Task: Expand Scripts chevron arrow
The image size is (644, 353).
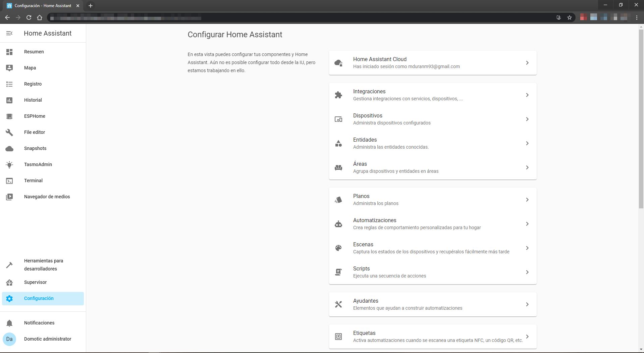Action: click(x=527, y=272)
